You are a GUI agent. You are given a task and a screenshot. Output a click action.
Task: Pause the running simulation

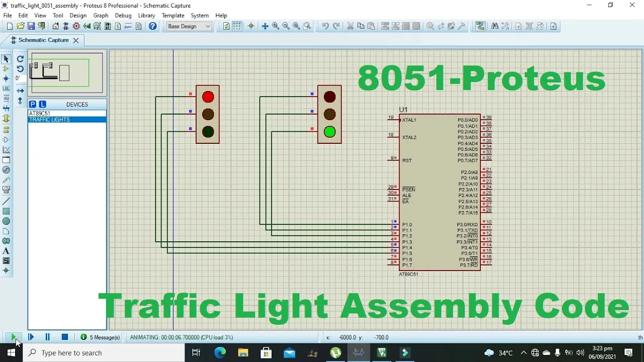click(48, 337)
